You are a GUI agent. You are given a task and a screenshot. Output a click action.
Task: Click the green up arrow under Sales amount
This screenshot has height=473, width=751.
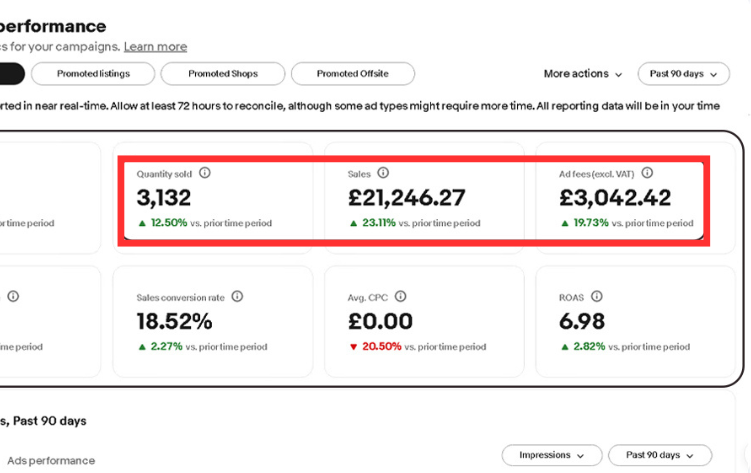[354, 223]
